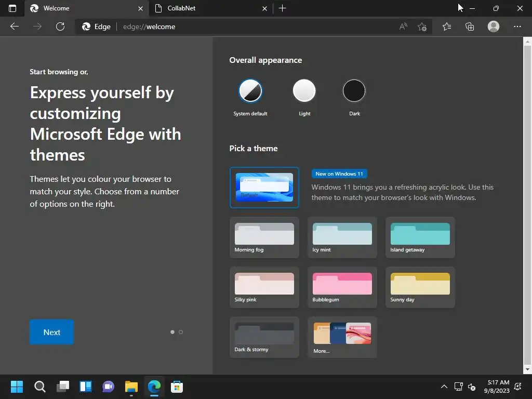Show hidden tray icons chevron
Screen dimensions: 532x399
tap(444, 387)
